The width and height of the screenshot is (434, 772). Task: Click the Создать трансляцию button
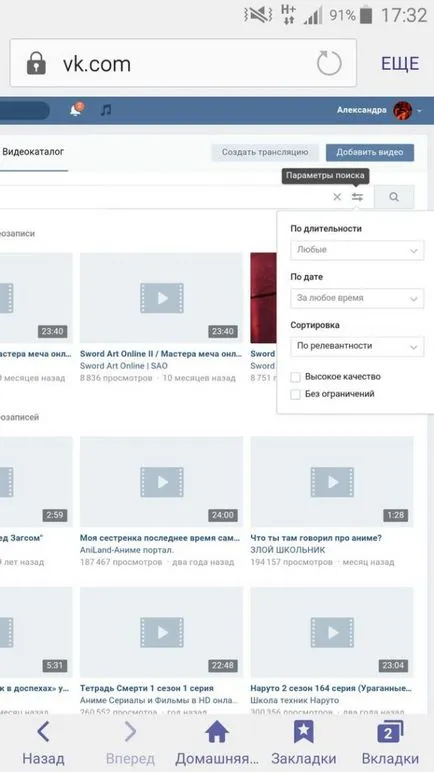[x=265, y=152]
